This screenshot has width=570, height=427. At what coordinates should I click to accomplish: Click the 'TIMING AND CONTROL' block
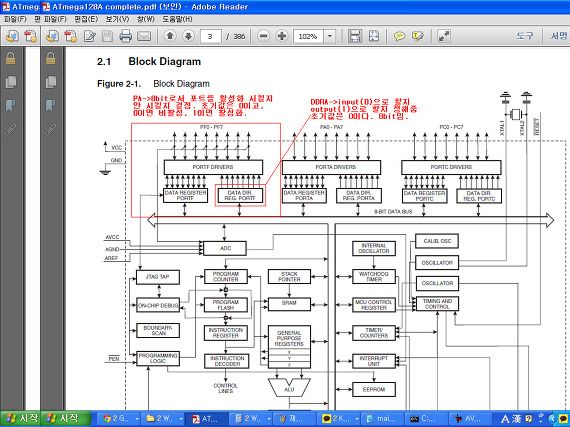pos(437,304)
